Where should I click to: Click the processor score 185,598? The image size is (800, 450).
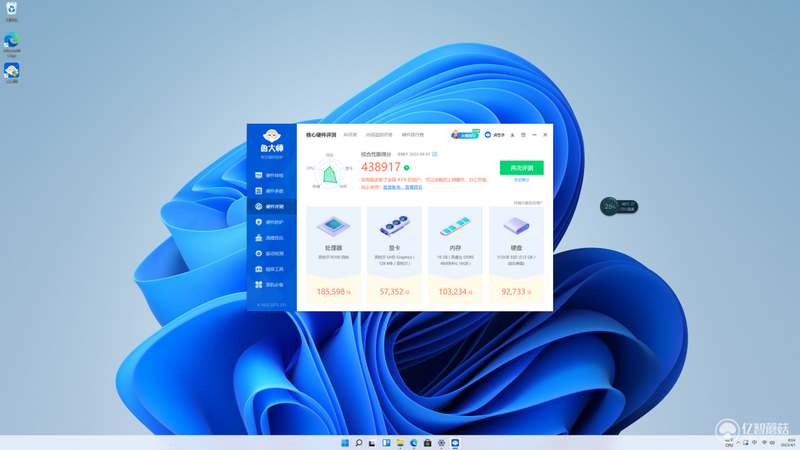331,292
